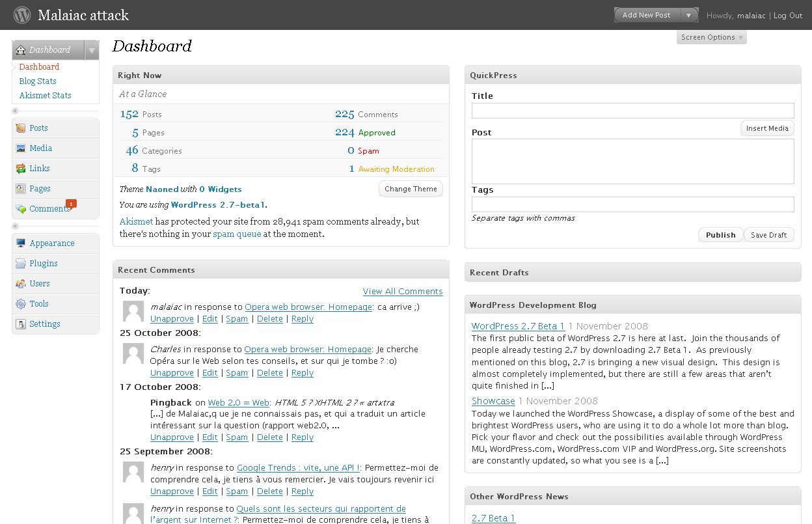Image resolution: width=812 pixels, height=524 pixels.
Task: Mark the Pingback comment as spam
Action: (237, 437)
